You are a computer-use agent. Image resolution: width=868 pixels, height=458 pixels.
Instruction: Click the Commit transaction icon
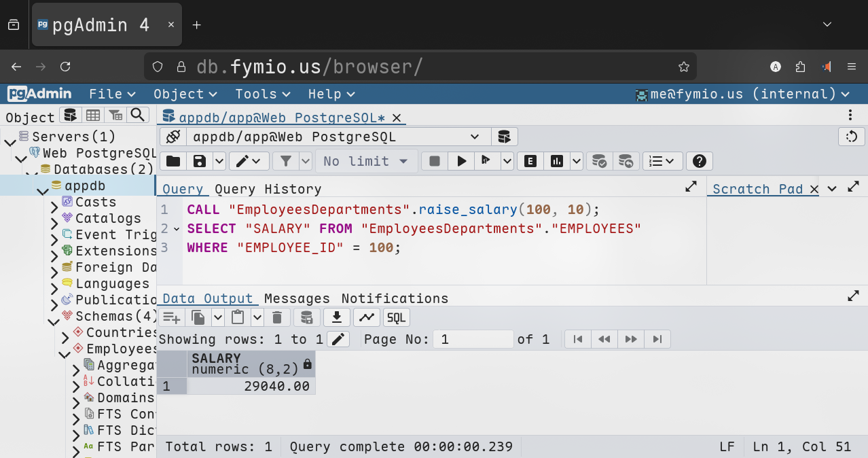(x=599, y=161)
